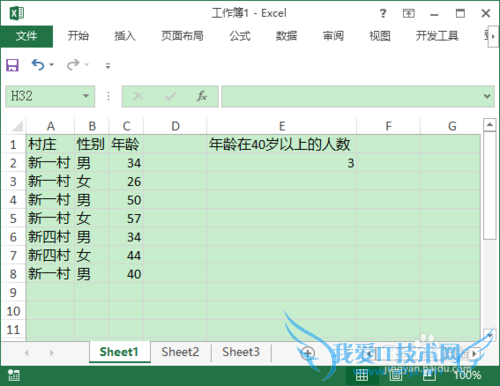Screen dimensions: 500x386
Task: Open the Undo history dropdown arrow
Action: click(52, 65)
